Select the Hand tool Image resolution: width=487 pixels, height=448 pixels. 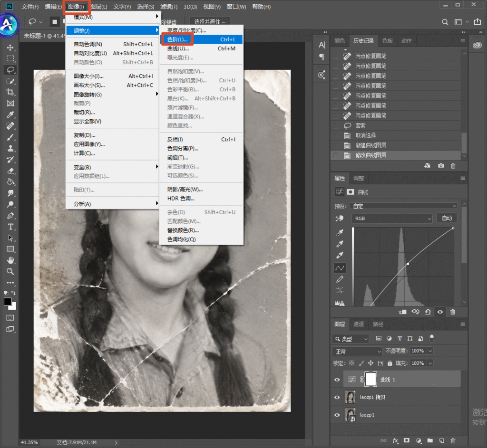click(x=10, y=260)
